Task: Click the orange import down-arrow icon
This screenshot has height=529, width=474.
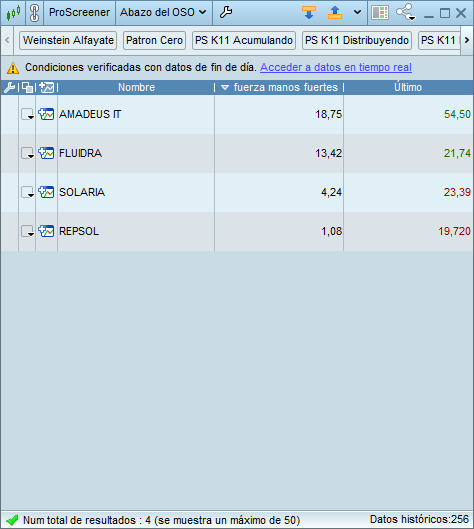Action: [309, 12]
